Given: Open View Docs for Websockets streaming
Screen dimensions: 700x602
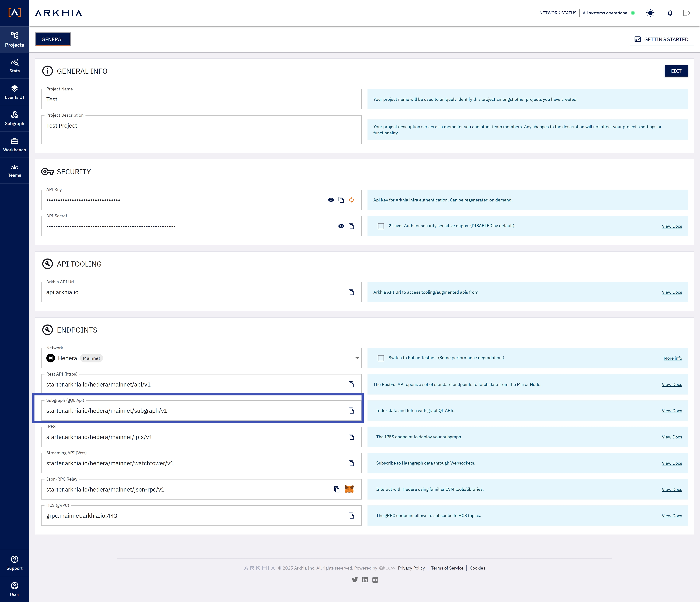Looking at the screenshot, I should 672,463.
